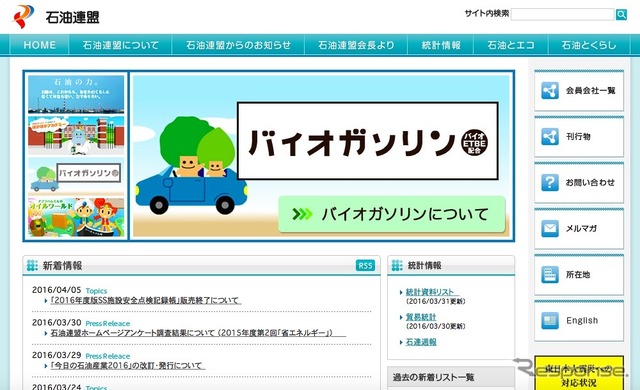Click 新着情報 header grid icon

coord(32,266)
